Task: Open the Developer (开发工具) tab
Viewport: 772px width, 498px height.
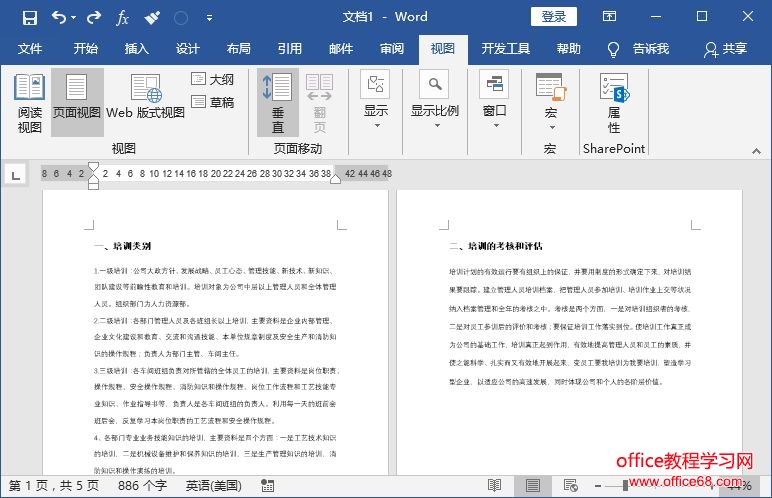Action: (506, 49)
